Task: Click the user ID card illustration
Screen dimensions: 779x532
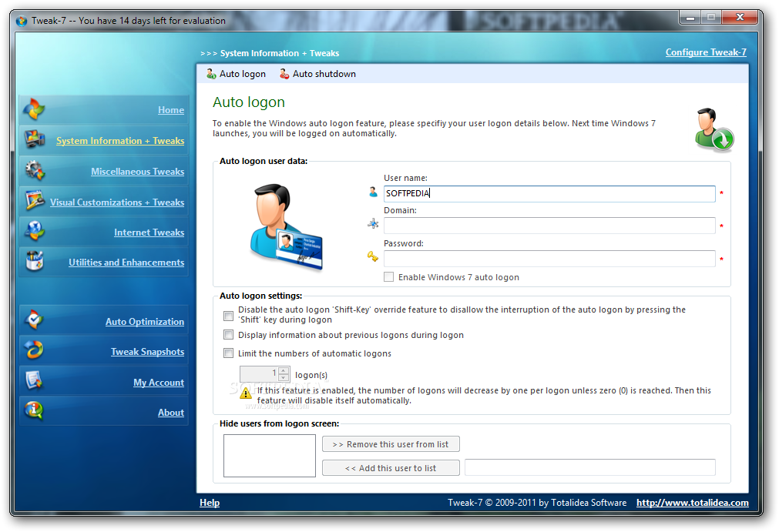Action: (286, 227)
